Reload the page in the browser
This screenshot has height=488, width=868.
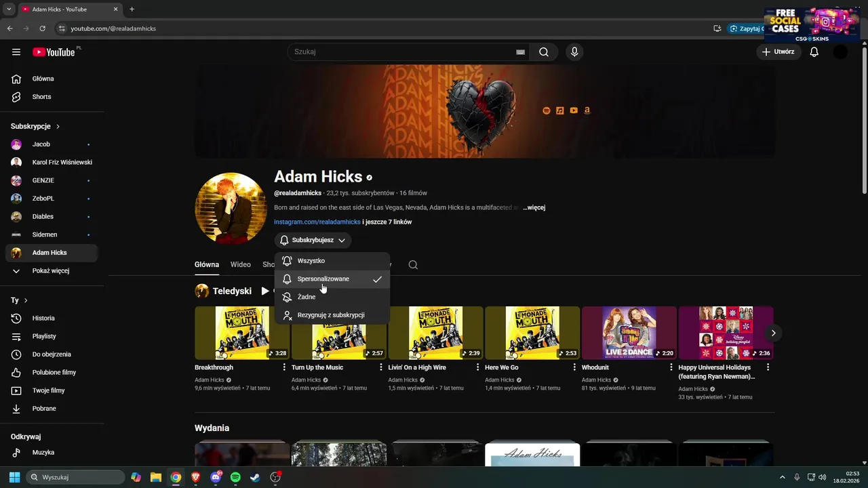pos(42,28)
